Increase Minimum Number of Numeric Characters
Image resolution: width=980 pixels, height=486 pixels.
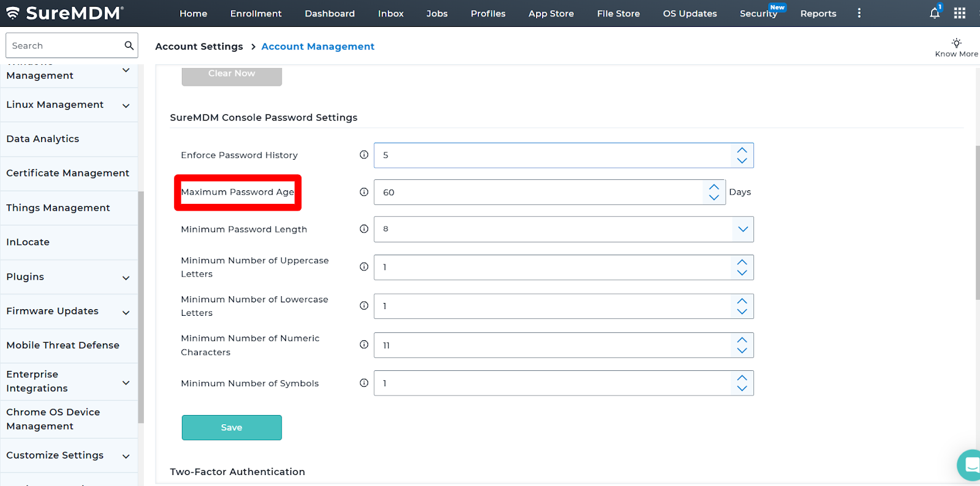(x=742, y=340)
